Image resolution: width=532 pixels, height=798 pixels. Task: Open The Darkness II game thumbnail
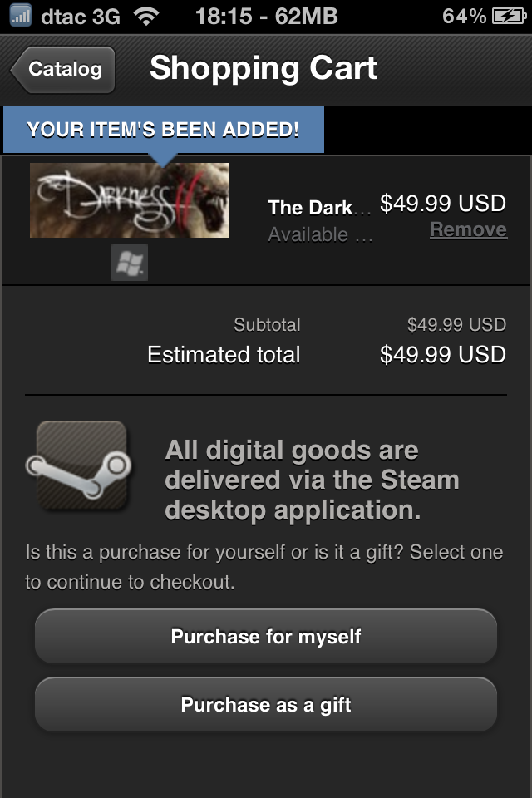(x=130, y=200)
